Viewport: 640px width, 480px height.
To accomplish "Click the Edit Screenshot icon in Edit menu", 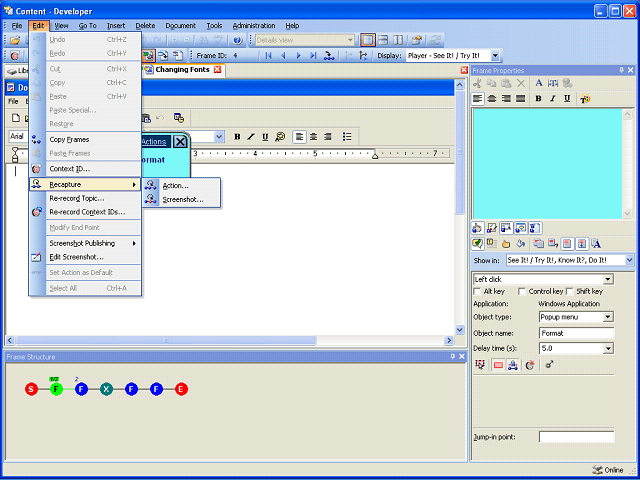I will [36, 257].
